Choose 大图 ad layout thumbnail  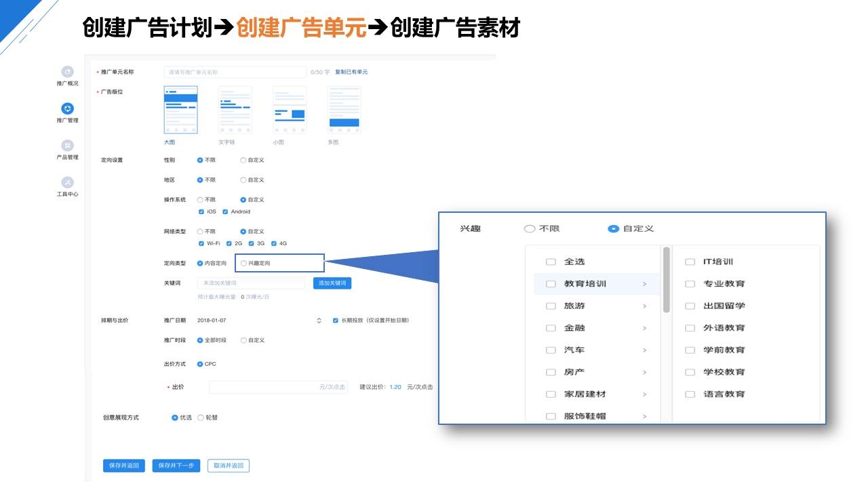[x=180, y=110]
